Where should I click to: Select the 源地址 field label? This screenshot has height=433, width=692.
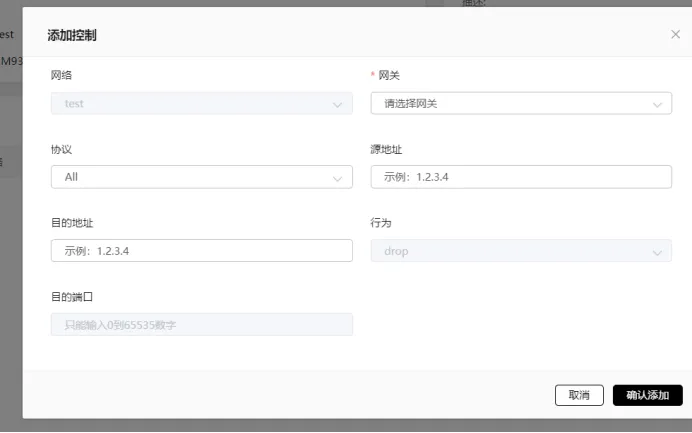coord(386,149)
